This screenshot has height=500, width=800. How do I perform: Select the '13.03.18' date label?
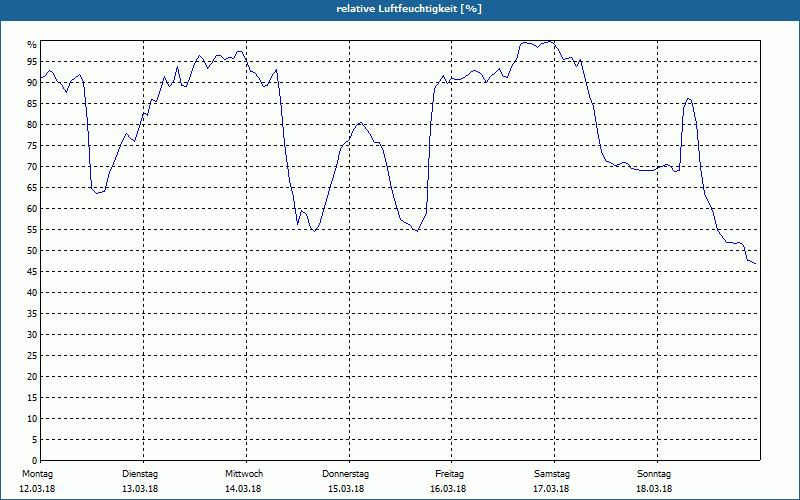click(140, 489)
